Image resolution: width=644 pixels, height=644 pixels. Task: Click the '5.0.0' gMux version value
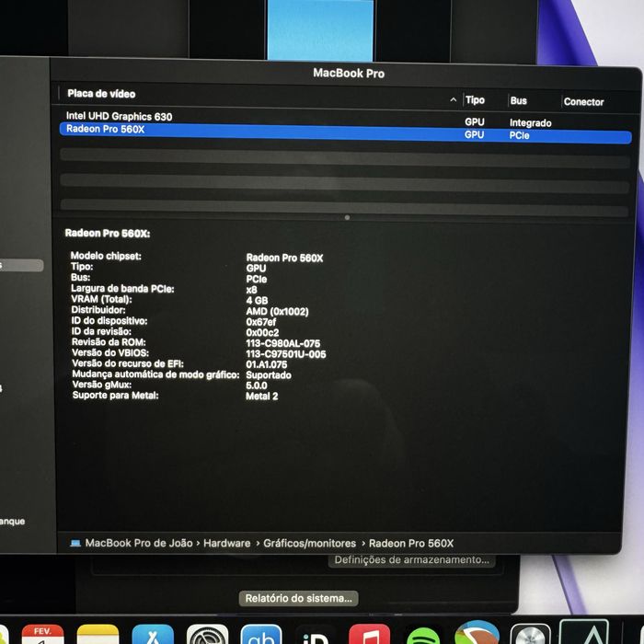click(257, 385)
